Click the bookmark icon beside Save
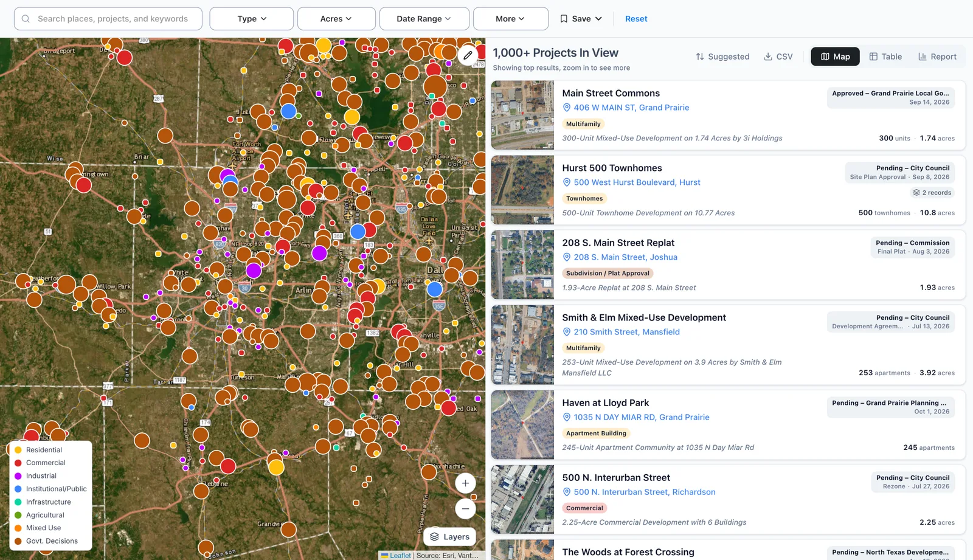 pos(564,19)
